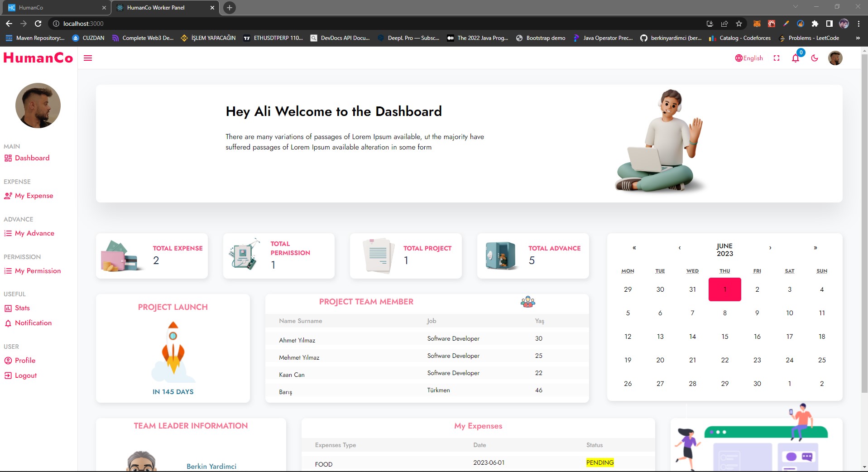Open My Advance page
Viewport: 868px width, 472px height.
coord(34,233)
